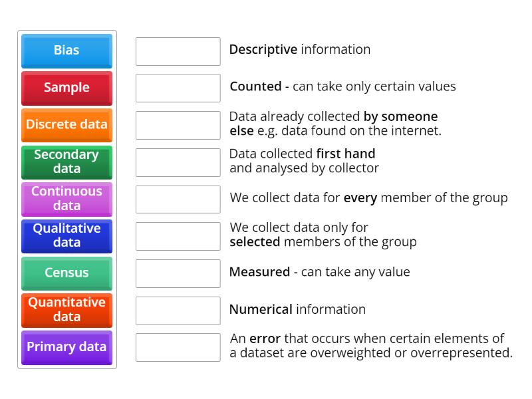Click the box beside every member definition
The image size is (532, 399).
tap(178, 198)
